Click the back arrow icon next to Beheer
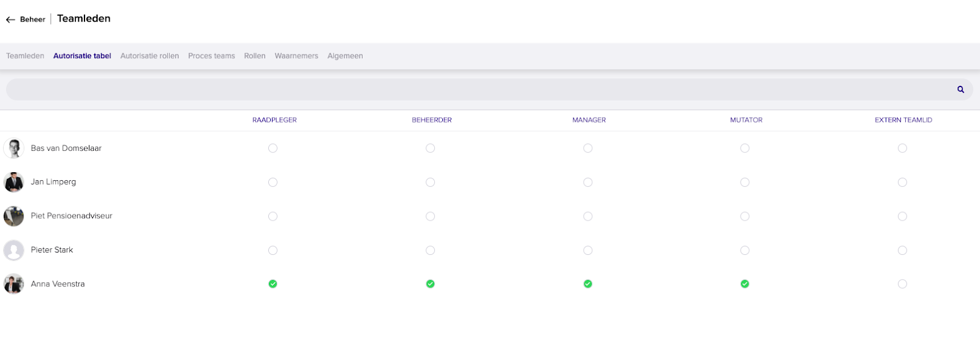980x345 pixels. [x=10, y=20]
